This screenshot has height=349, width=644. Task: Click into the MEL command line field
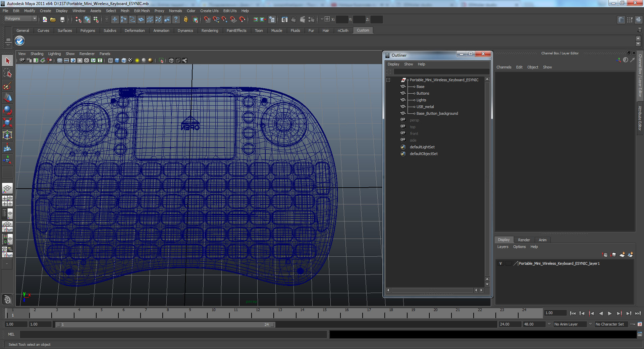click(x=173, y=334)
